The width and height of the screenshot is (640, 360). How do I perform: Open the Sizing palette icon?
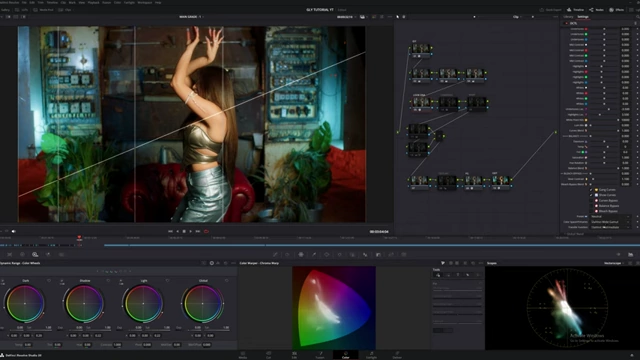click(x=391, y=254)
